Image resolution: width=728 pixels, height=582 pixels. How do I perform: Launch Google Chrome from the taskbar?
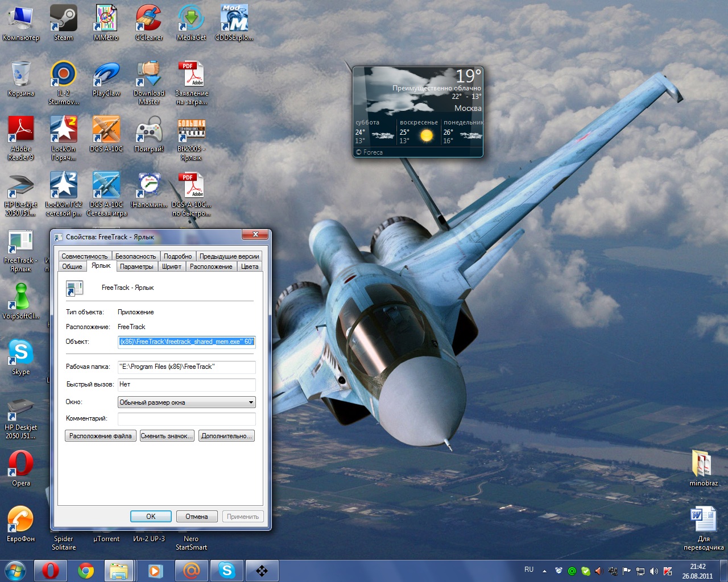86,571
